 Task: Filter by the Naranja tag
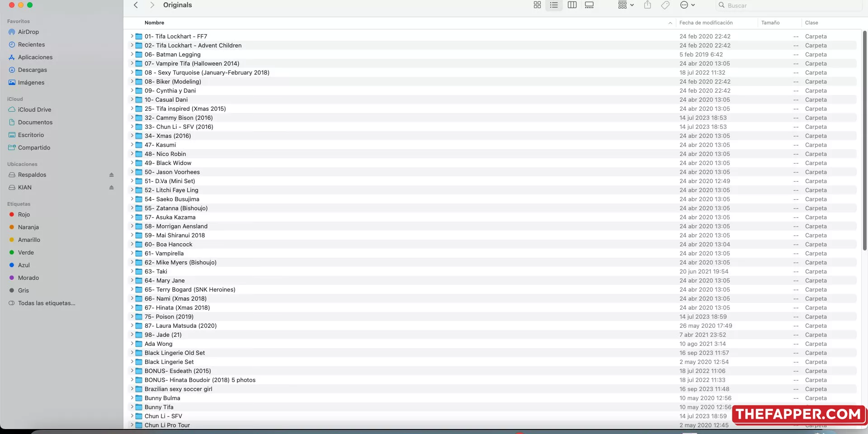28,227
